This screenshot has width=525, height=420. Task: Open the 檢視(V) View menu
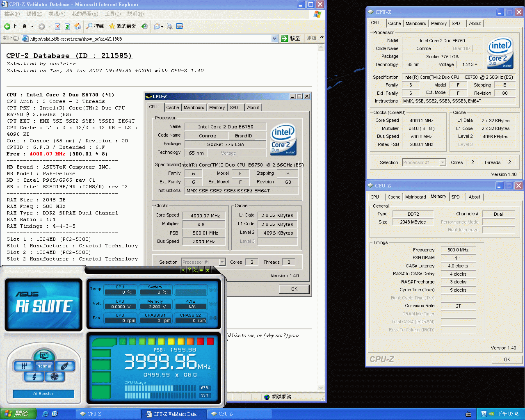click(x=57, y=14)
